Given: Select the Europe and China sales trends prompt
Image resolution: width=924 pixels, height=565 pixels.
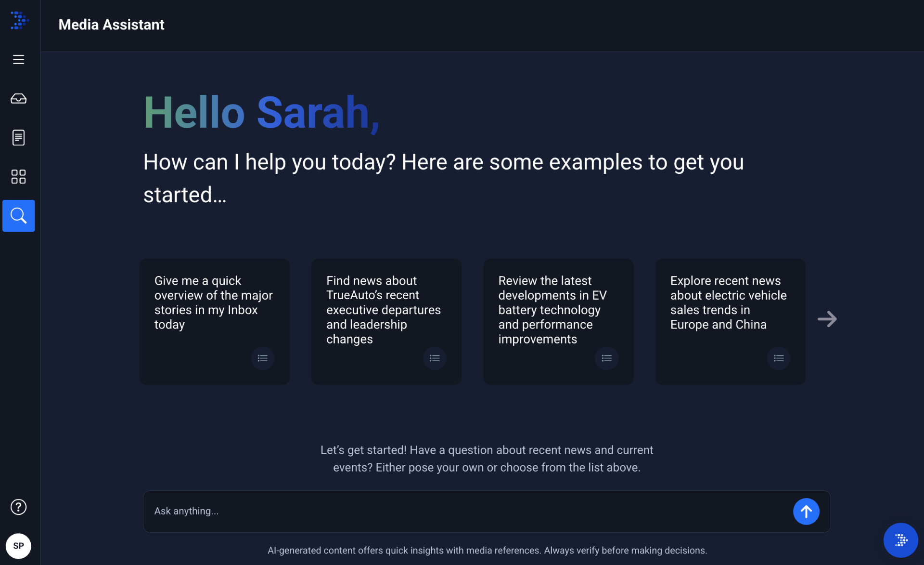Looking at the screenshot, I should tap(728, 302).
